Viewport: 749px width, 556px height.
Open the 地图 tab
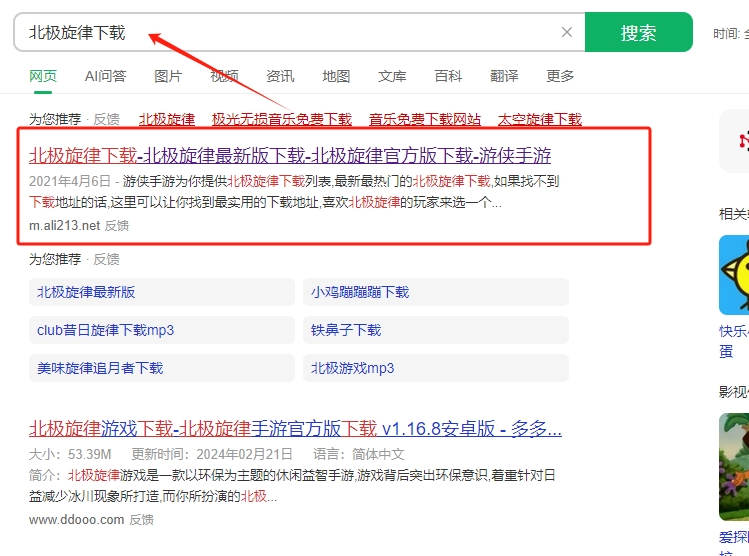point(336,76)
